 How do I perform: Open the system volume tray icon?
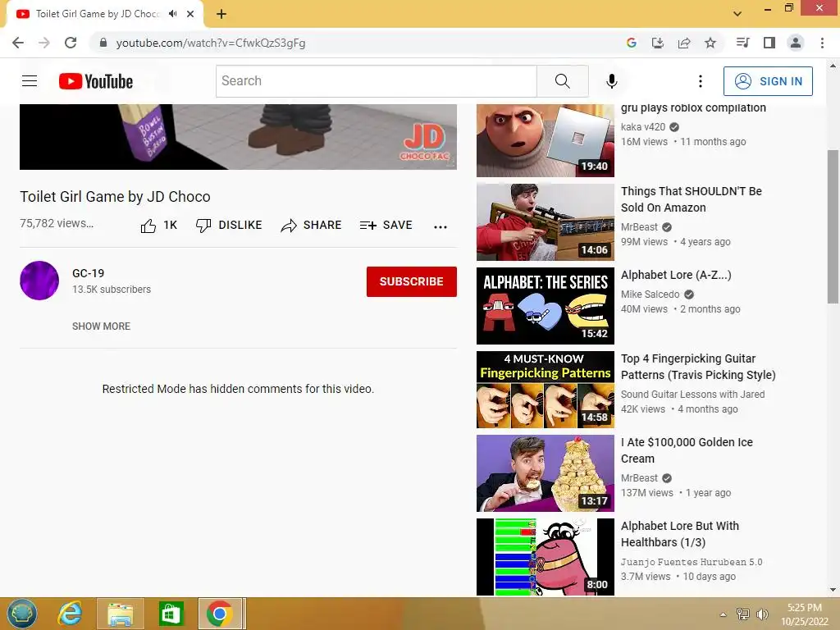762,614
